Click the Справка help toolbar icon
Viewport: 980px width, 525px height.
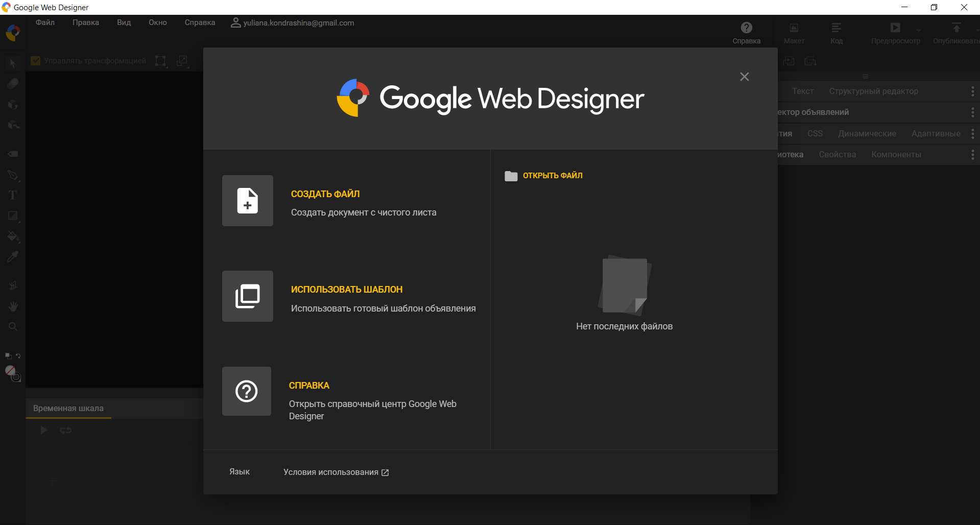coord(746,33)
